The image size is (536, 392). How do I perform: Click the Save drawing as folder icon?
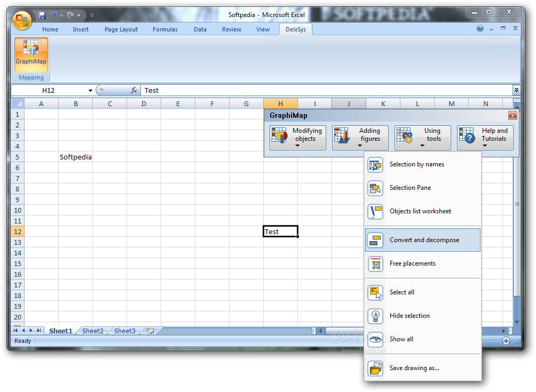tap(375, 369)
